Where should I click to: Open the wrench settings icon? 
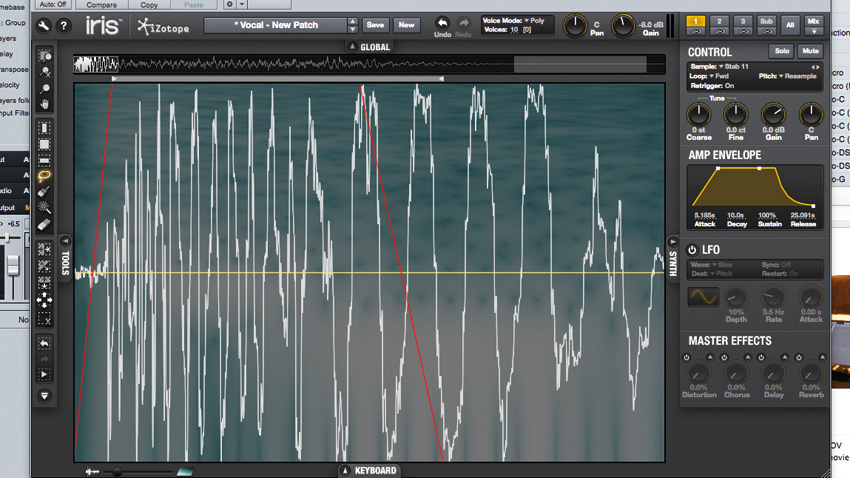click(x=43, y=25)
